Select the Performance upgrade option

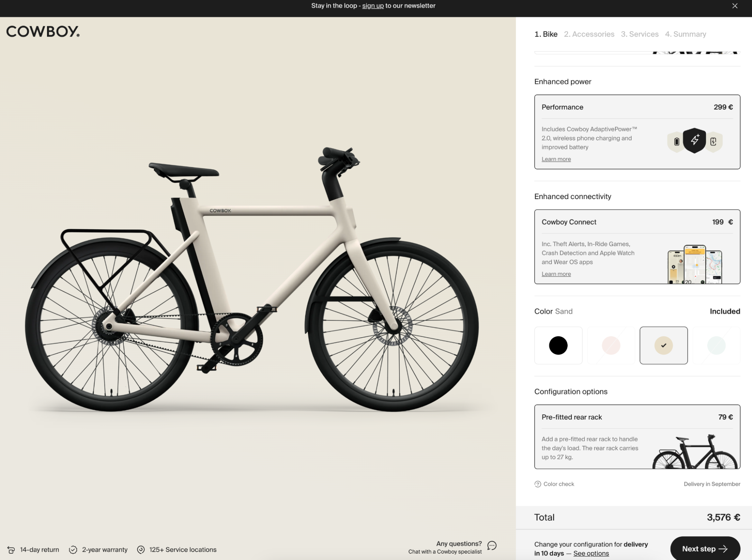tap(637, 132)
